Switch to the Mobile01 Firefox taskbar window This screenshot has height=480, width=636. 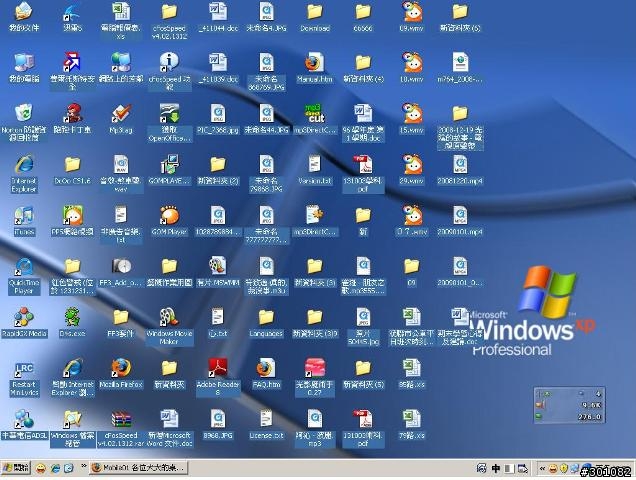coord(139,468)
